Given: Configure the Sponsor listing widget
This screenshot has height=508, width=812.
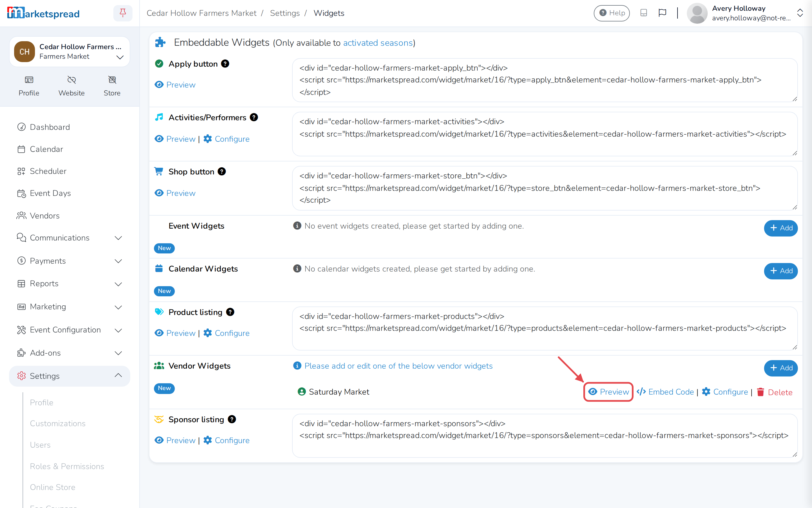Looking at the screenshot, I should [x=226, y=440].
